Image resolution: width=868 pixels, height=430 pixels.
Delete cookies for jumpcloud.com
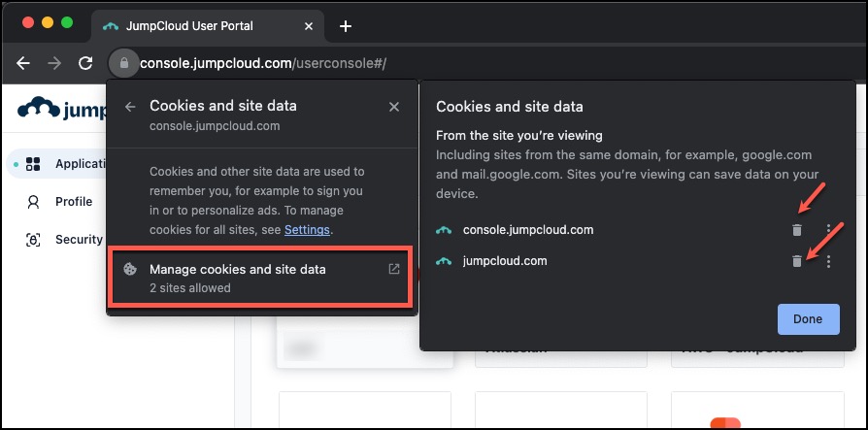[x=796, y=261]
